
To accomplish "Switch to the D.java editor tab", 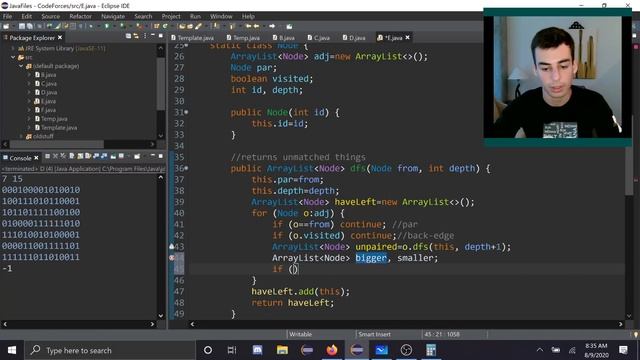I will point(354,38).
